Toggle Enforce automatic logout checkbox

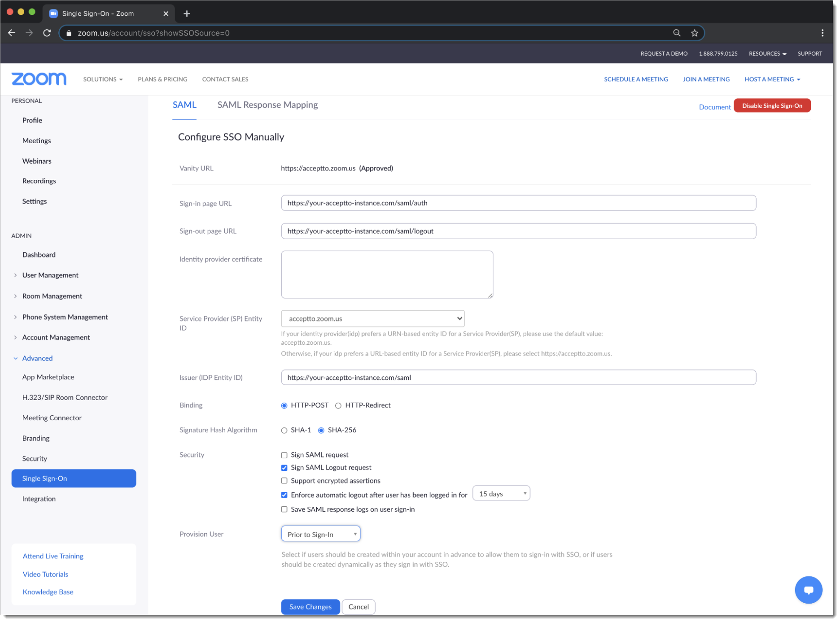284,495
